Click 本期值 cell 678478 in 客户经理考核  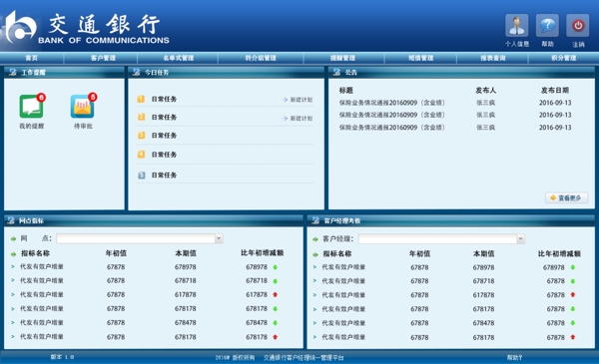(483, 323)
